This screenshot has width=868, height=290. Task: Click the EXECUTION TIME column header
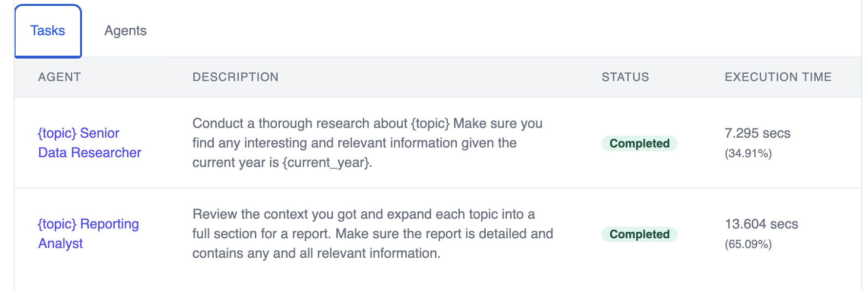[778, 77]
